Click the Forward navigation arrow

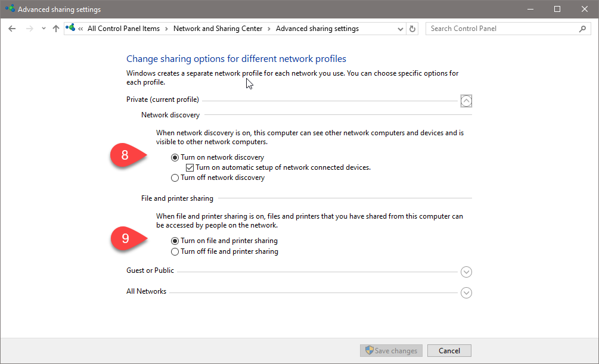29,29
